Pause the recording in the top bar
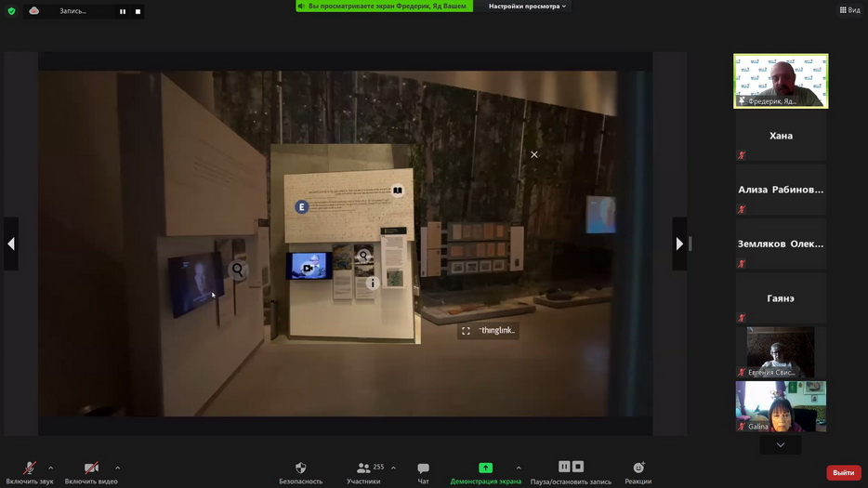 123,11
